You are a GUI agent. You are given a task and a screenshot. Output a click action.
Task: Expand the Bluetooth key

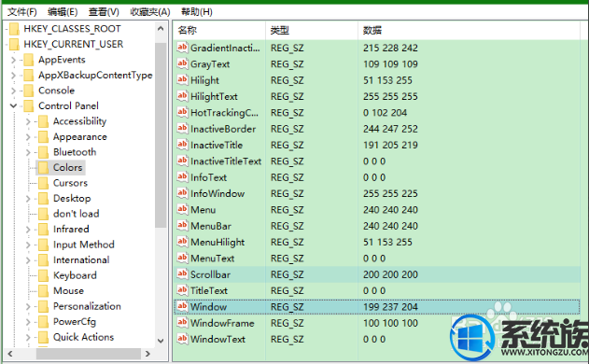point(28,152)
